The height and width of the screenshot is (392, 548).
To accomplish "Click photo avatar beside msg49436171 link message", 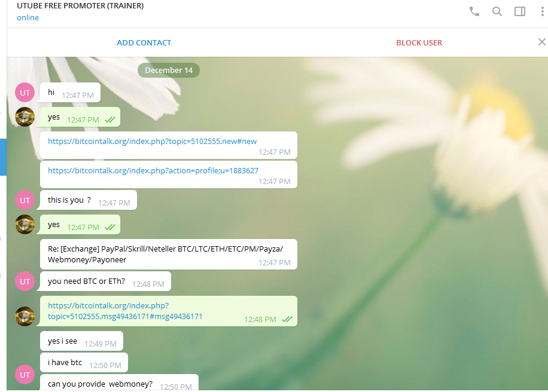I will pos(25,316).
